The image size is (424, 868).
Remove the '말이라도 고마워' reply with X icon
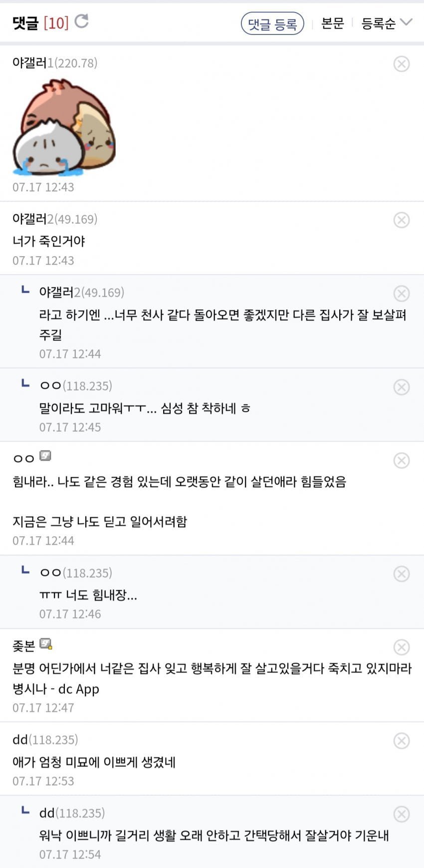(402, 387)
